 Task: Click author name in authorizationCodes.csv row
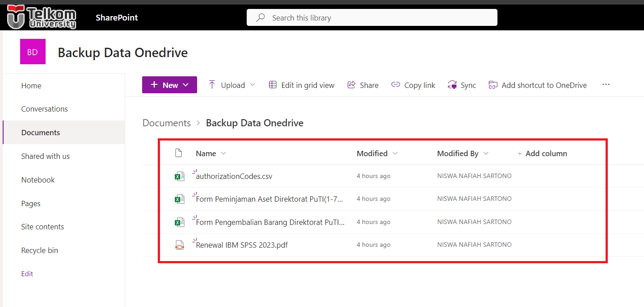474,176
